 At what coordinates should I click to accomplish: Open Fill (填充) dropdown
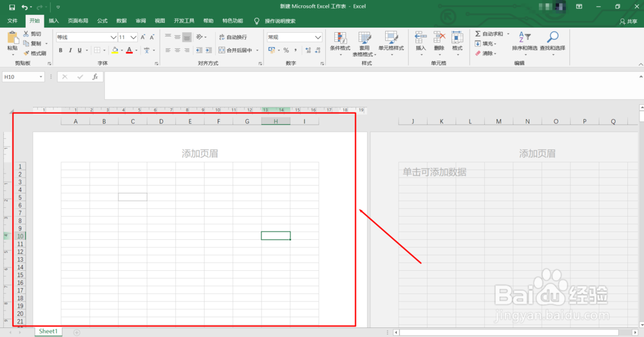click(x=486, y=44)
